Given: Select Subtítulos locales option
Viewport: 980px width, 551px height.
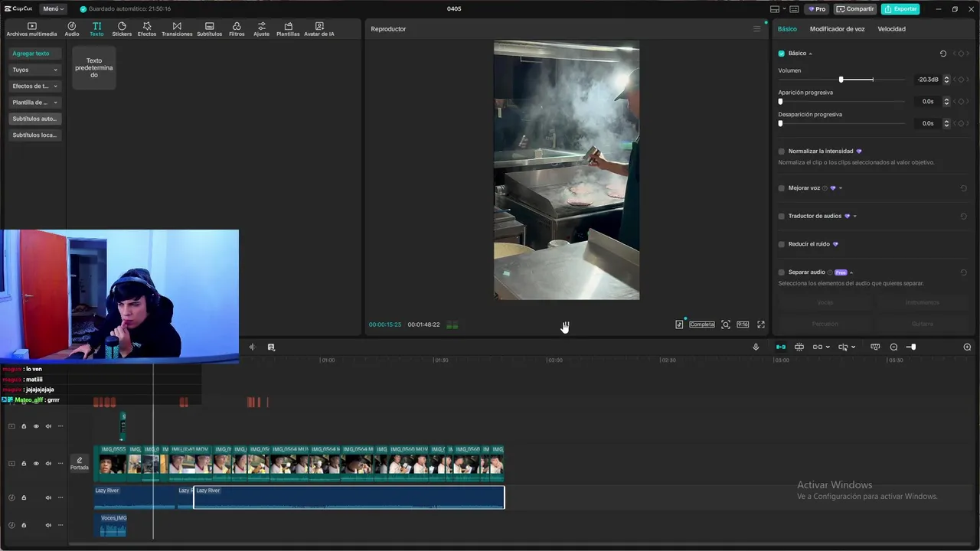Looking at the screenshot, I should click(x=35, y=135).
